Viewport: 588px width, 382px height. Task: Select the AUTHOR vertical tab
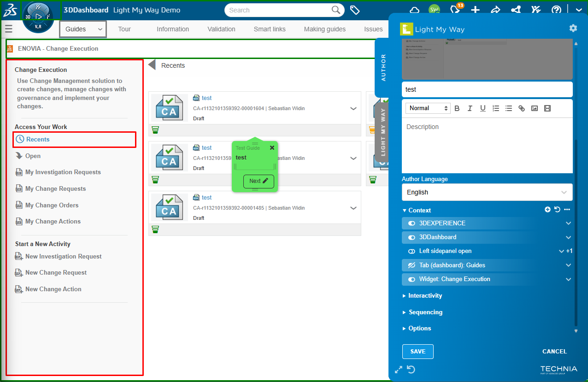pos(382,67)
